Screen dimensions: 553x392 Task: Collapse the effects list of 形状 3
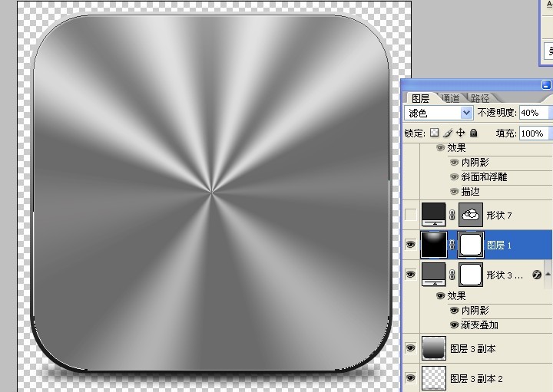coord(548,274)
